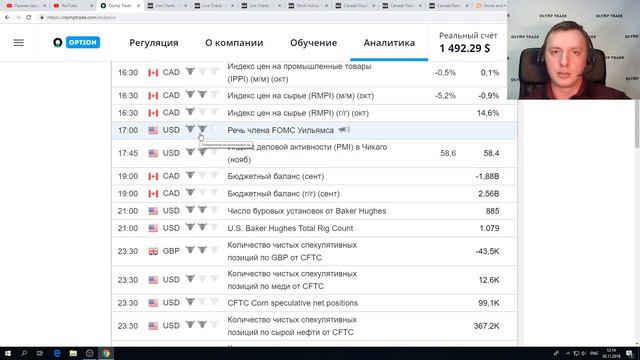Click first bull icon in Corn speculative row

[190, 302]
